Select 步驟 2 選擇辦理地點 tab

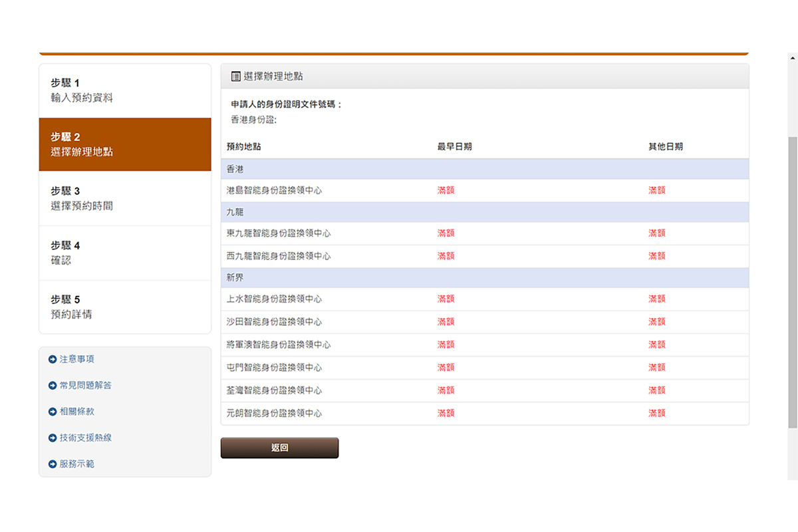[x=125, y=144]
